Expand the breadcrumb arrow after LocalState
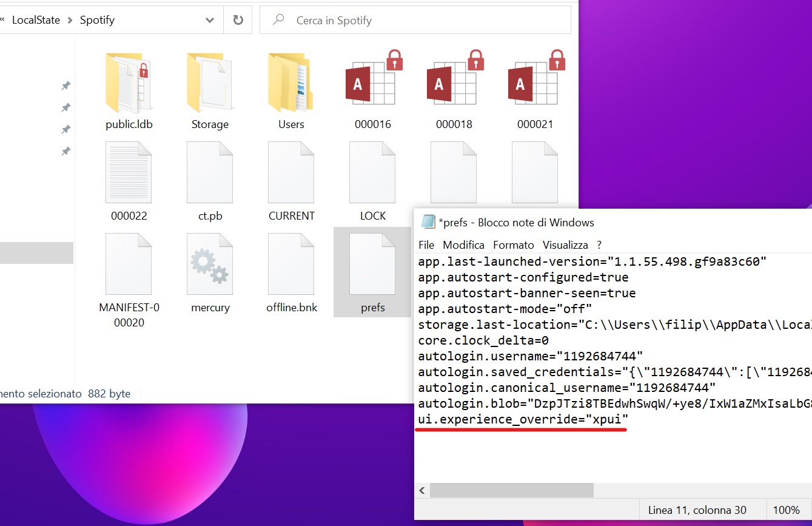The width and height of the screenshot is (812, 526). (x=70, y=20)
